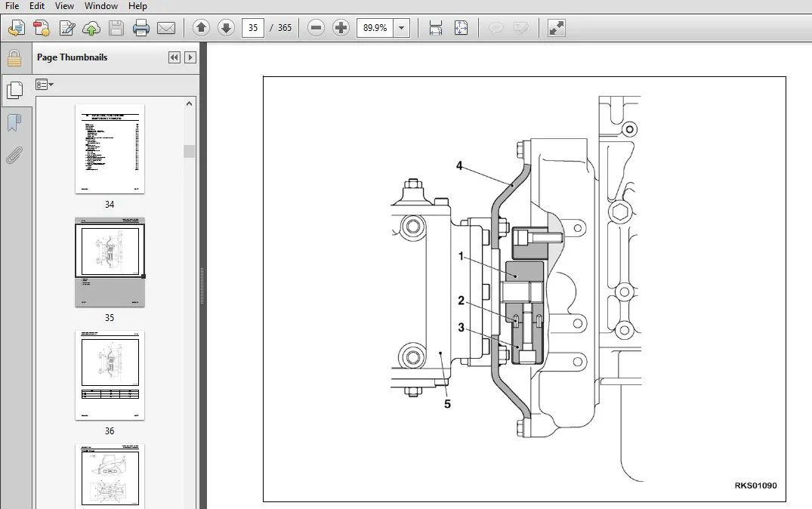This screenshot has width=812, height=509.
Task: Click the Highlight text icon
Action: [521, 28]
